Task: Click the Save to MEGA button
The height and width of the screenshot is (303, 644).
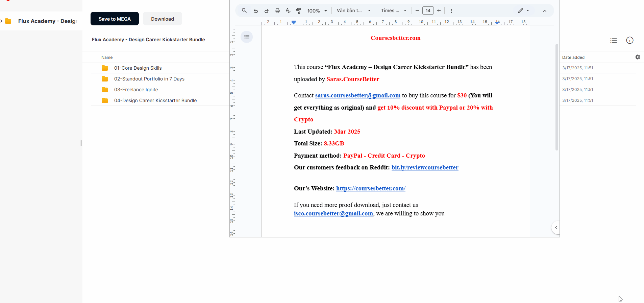Action: click(115, 19)
